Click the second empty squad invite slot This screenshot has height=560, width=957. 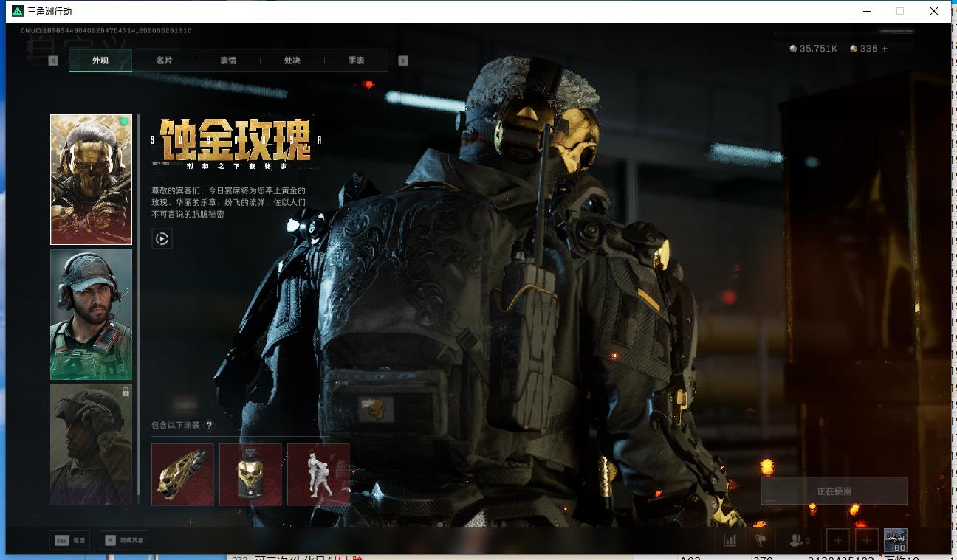coord(867,541)
